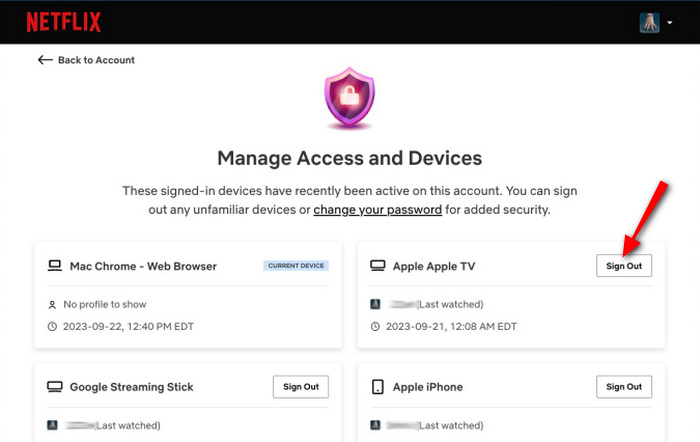The height and width of the screenshot is (442, 700).
Task: Click the clock icon in Apple TV card
Action: 375,326
